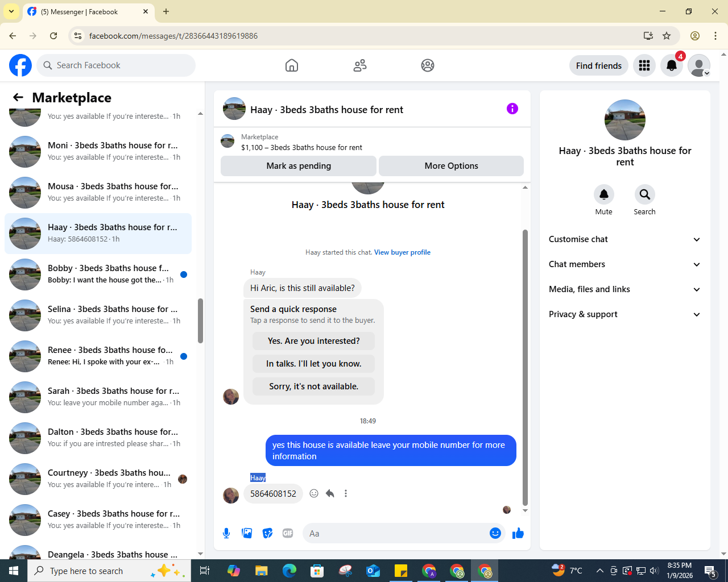Open Sarah conversation in the list
The width and height of the screenshot is (728, 582).
pos(98,397)
